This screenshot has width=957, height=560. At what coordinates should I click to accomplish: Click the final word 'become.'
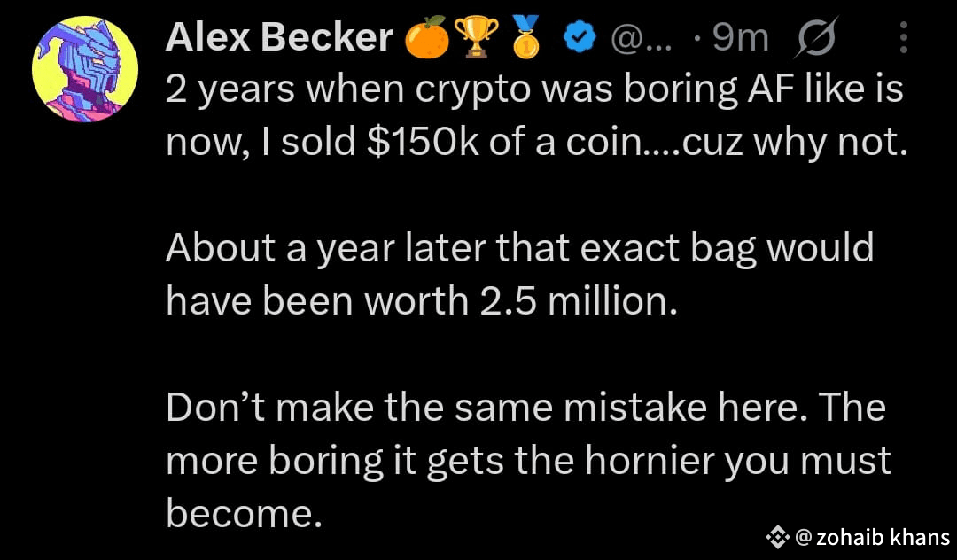coord(244,514)
